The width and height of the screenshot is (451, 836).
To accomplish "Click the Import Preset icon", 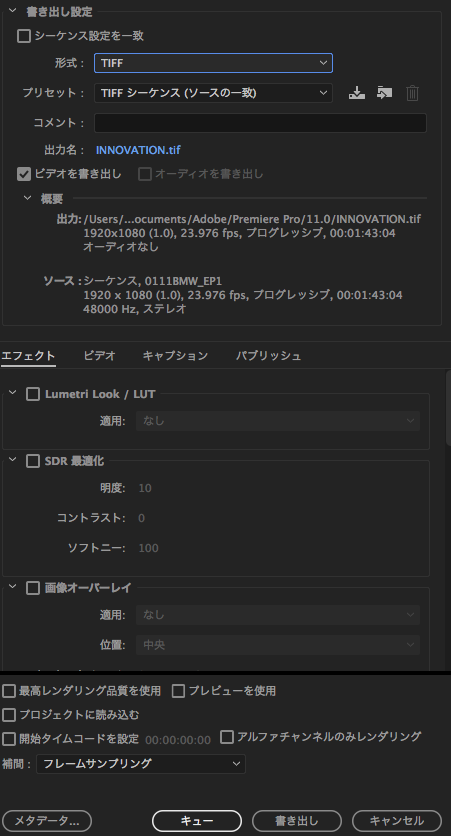I will (384, 93).
